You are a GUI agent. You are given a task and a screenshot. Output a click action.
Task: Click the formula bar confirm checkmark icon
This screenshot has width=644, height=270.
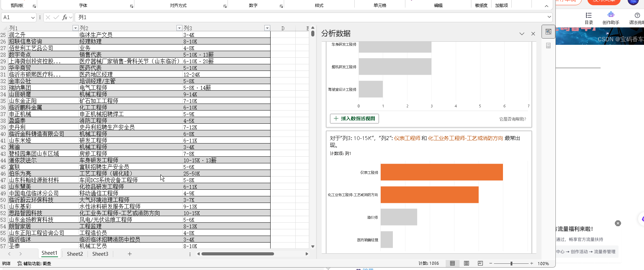click(x=56, y=17)
